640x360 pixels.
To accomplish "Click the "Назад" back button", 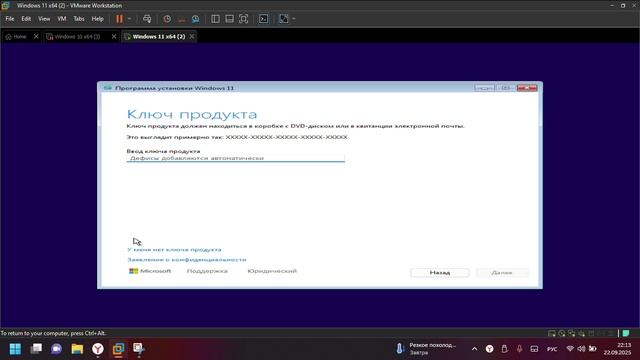I will (440, 272).
